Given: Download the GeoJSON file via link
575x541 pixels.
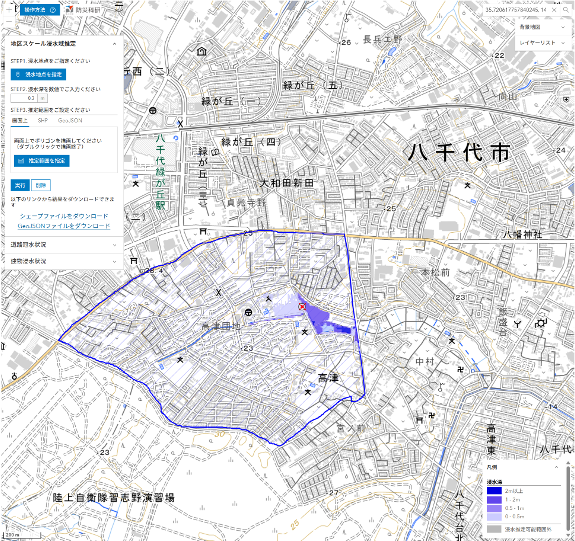Looking at the screenshot, I should (64, 226).
